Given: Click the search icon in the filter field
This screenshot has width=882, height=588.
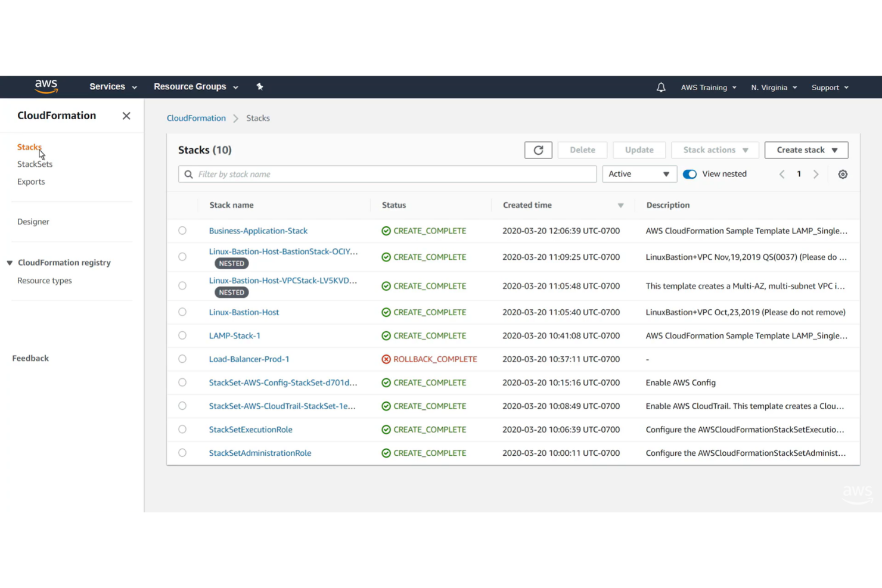Looking at the screenshot, I should pos(188,174).
